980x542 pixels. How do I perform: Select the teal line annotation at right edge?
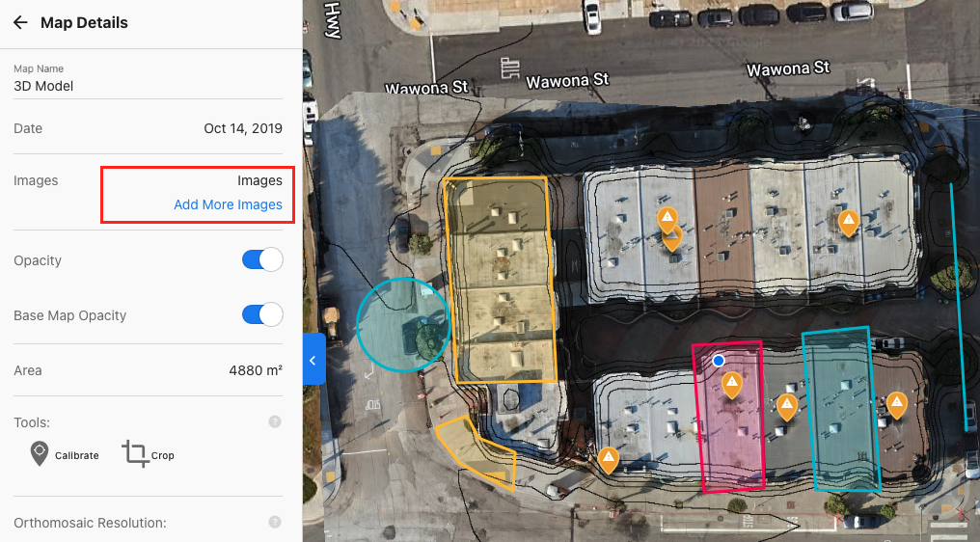point(958,306)
